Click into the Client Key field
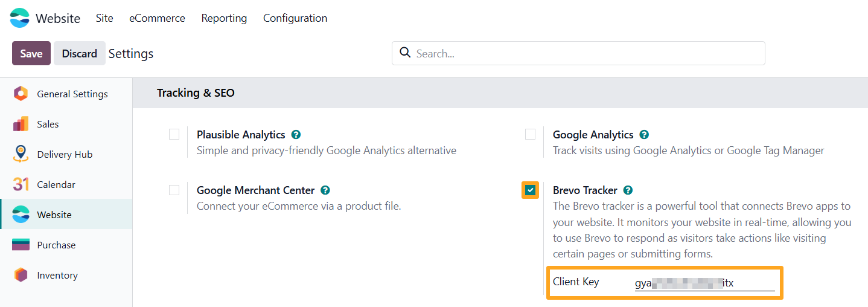This screenshot has height=307, width=868. (704, 283)
